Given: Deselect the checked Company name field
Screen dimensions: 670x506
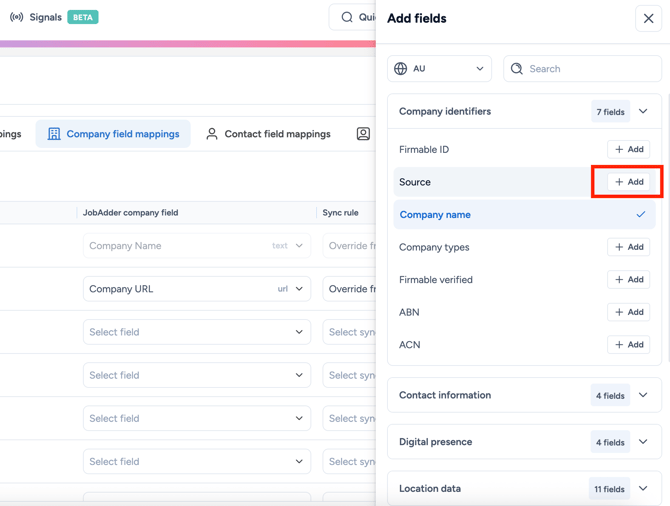Looking at the screenshot, I should pos(640,215).
